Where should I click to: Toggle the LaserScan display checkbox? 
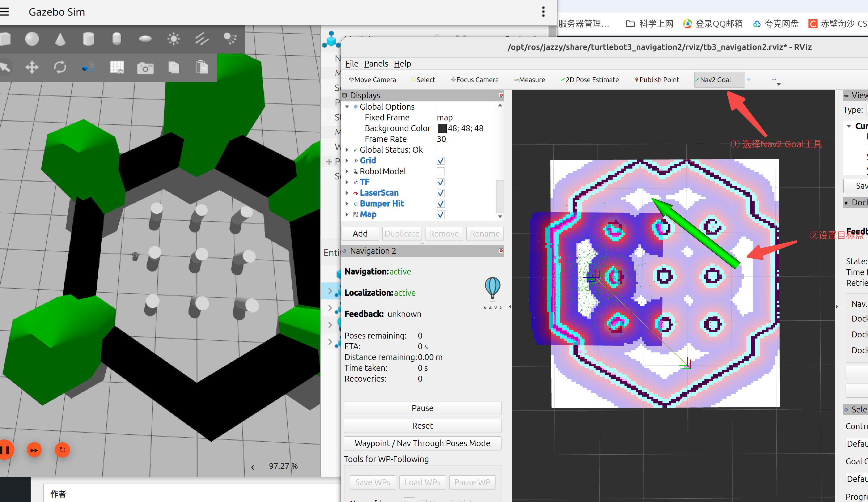[441, 193]
